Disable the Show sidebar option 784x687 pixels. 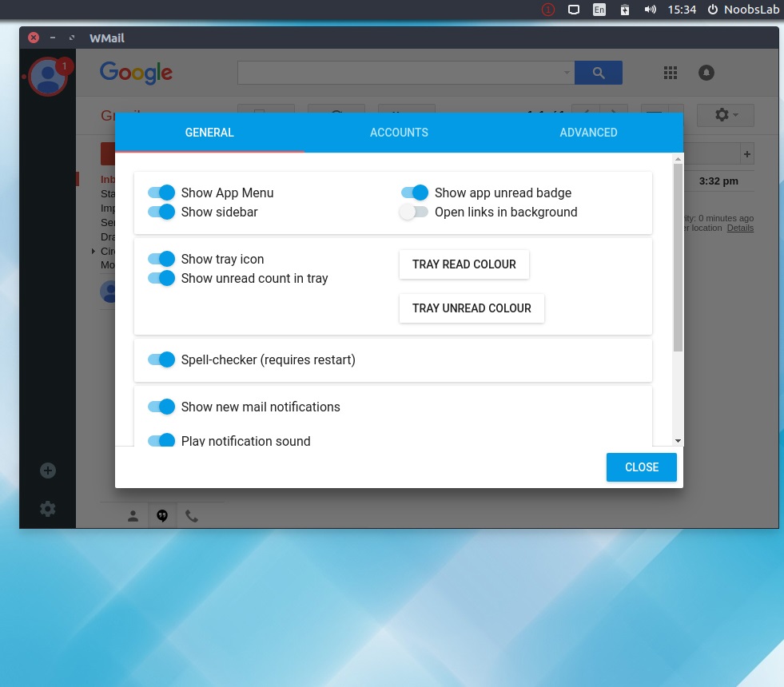(161, 211)
